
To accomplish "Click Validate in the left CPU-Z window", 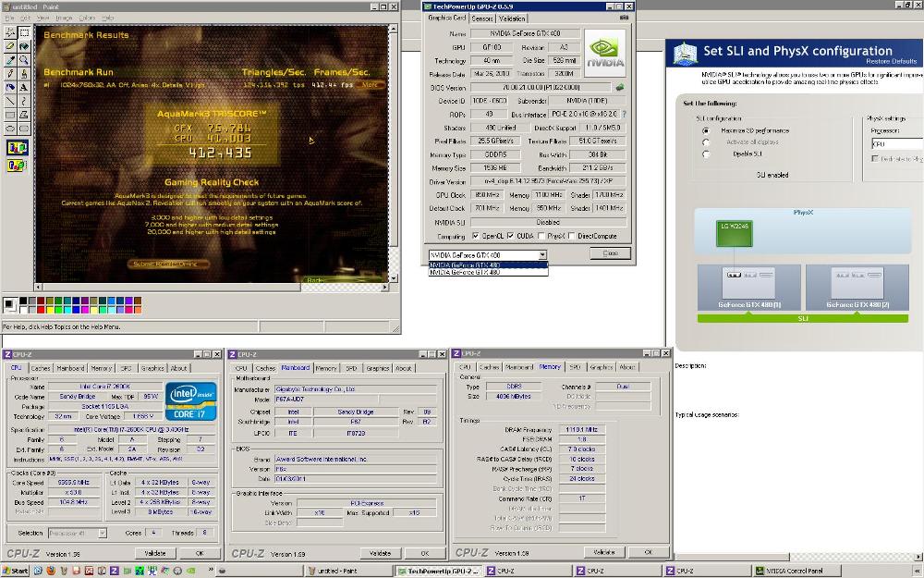I will [x=155, y=553].
